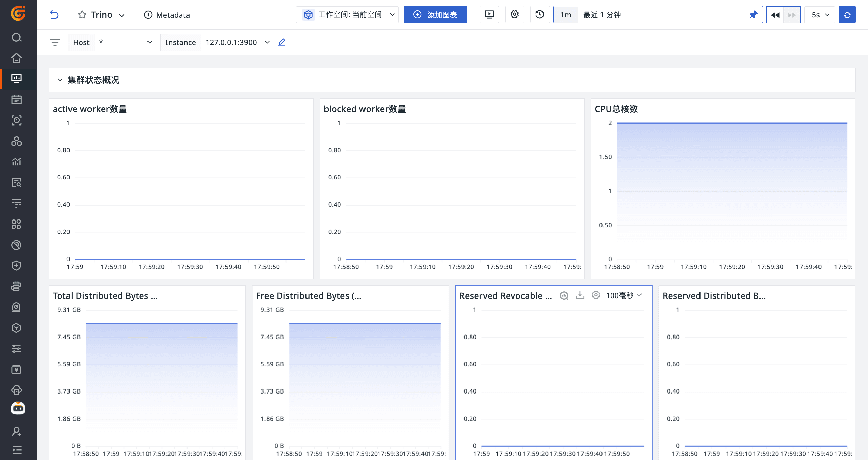The image size is (868, 460).
Task: Open the settings gear on Reserved Revocable chart
Action: click(x=596, y=295)
